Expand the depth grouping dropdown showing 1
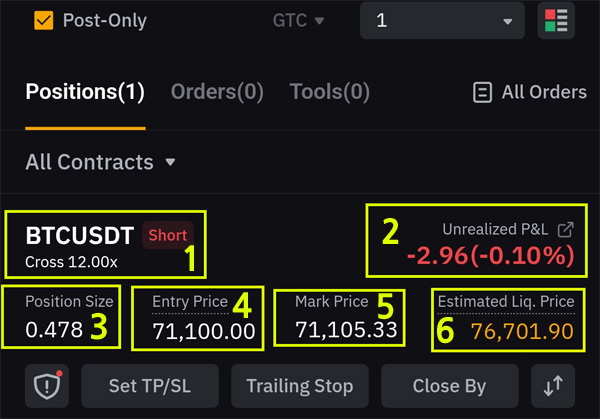Screen dimensions: 600x419 coord(442,21)
